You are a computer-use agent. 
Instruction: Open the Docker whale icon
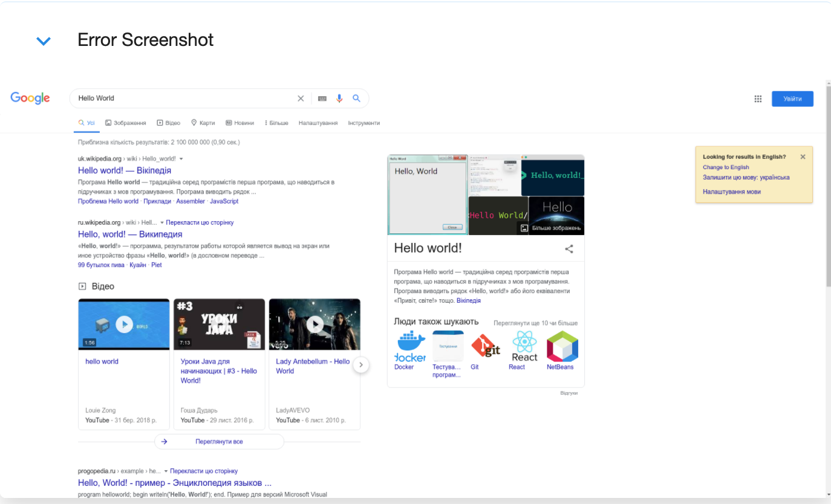point(410,347)
